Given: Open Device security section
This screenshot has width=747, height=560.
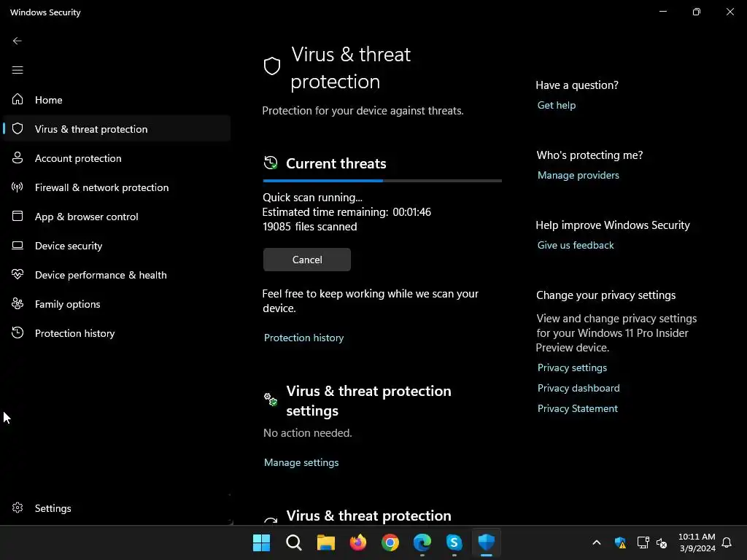Looking at the screenshot, I should [117, 246].
